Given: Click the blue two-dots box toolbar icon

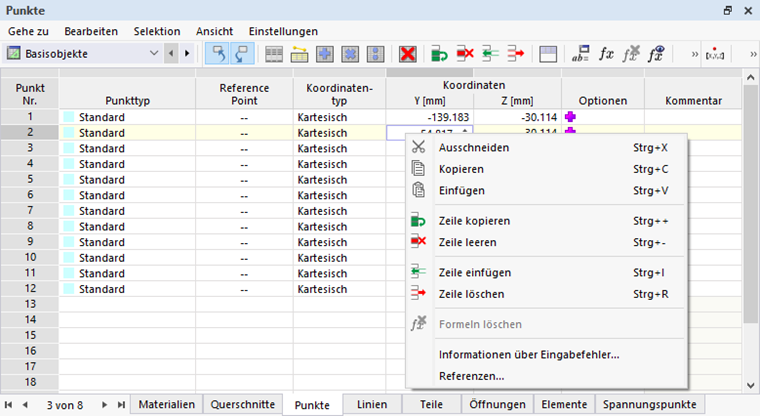Looking at the screenshot, I should tap(375, 54).
